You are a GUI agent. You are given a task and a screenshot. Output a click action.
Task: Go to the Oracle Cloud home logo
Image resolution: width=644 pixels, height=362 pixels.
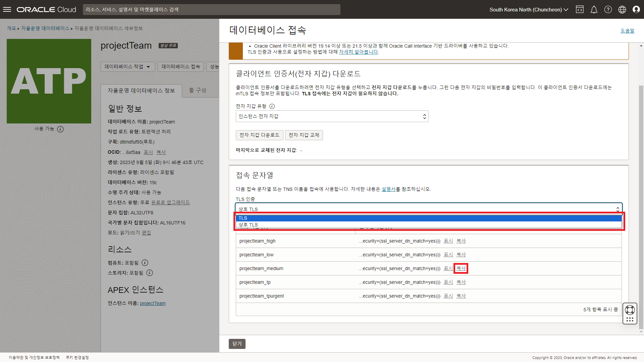(x=46, y=9)
